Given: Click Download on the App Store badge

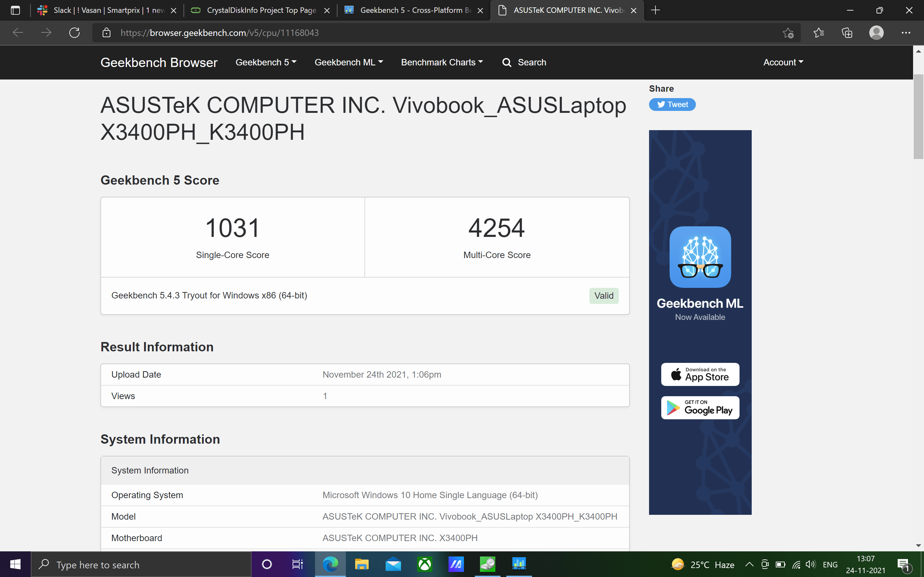Looking at the screenshot, I should (700, 374).
